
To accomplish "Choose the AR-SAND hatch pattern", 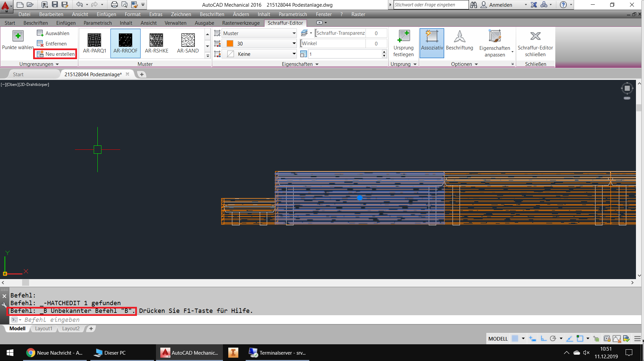I will click(188, 43).
